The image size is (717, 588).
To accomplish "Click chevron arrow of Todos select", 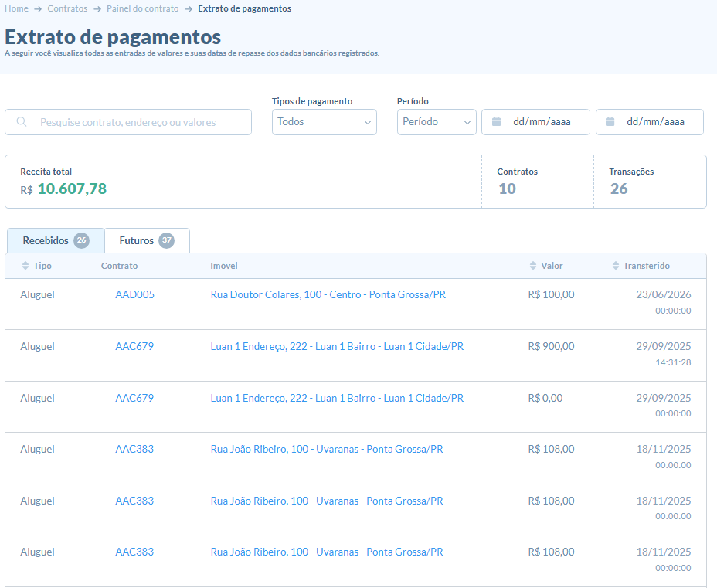I will pyautogui.click(x=367, y=123).
